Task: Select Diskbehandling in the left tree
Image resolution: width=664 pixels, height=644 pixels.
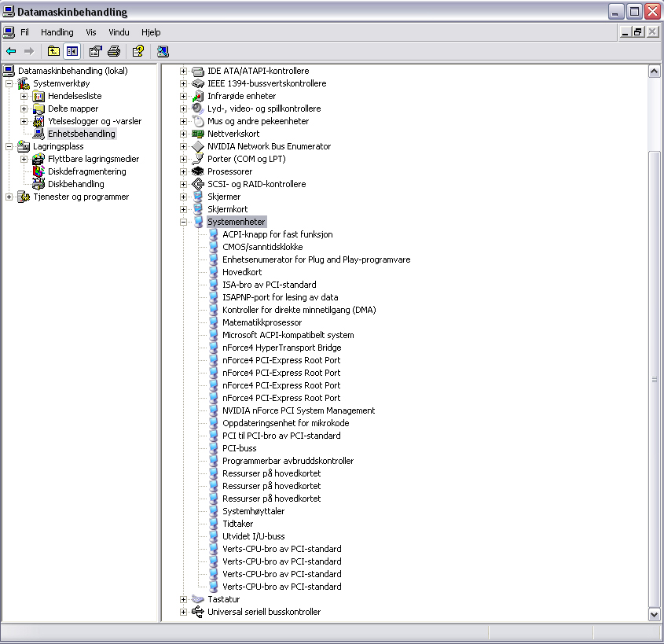Action: (x=75, y=184)
